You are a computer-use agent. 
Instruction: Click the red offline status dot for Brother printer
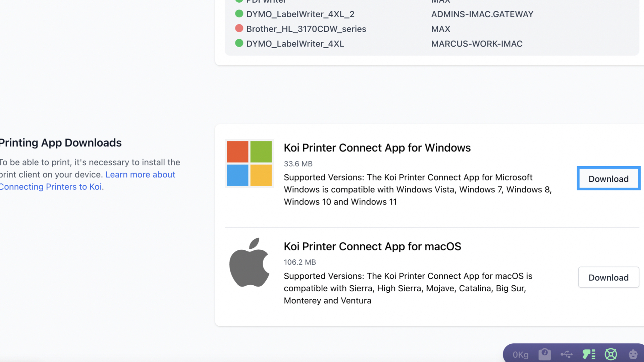pos(239,28)
